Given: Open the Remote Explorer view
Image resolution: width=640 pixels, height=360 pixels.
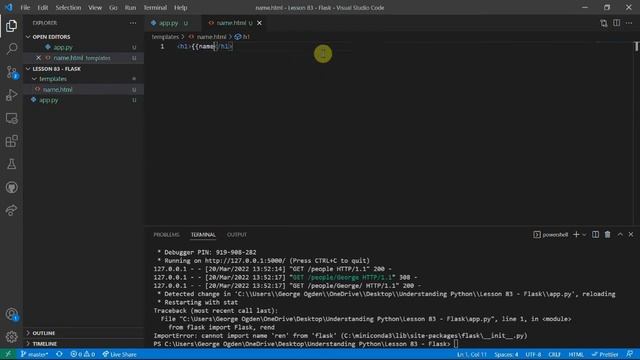Looking at the screenshot, I should coord(11,118).
